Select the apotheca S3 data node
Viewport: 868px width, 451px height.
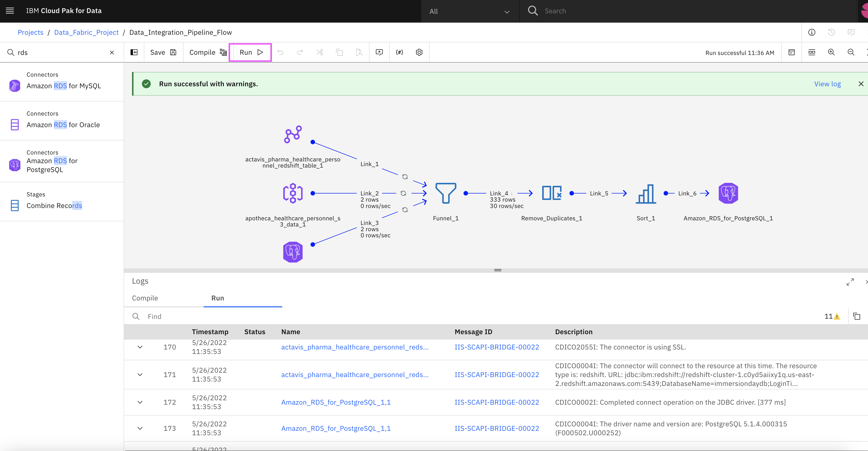coord(293,193)
